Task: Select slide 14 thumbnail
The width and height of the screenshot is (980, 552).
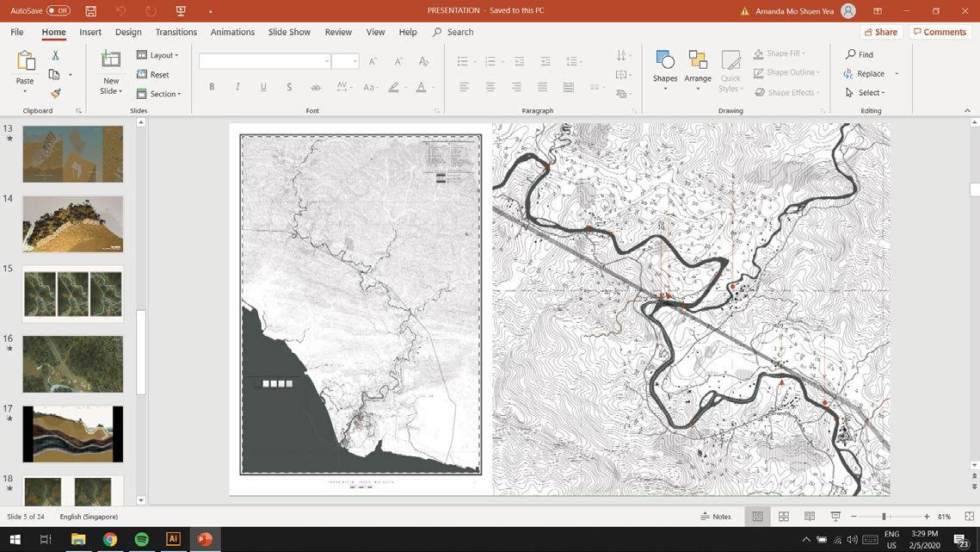Action: click(73, 223)
